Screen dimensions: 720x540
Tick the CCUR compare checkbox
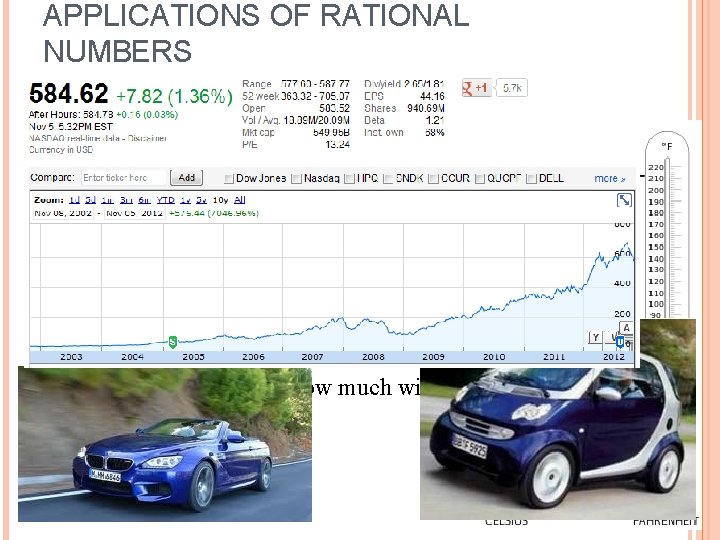[433, 179]
